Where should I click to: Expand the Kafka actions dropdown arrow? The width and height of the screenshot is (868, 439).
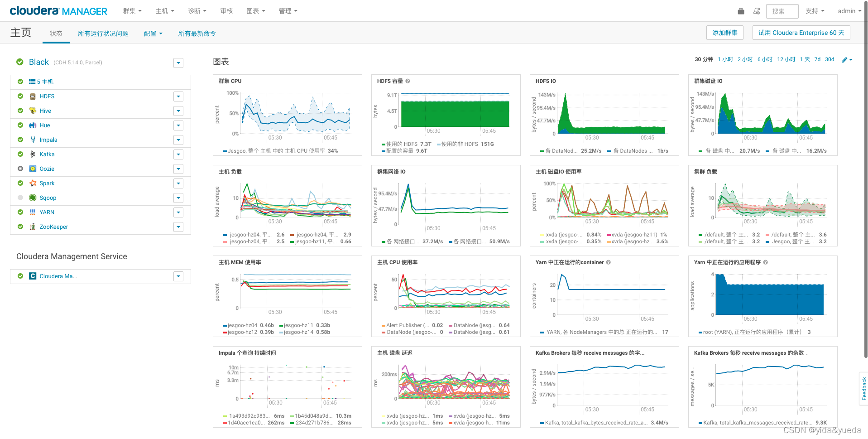(178, 154)
